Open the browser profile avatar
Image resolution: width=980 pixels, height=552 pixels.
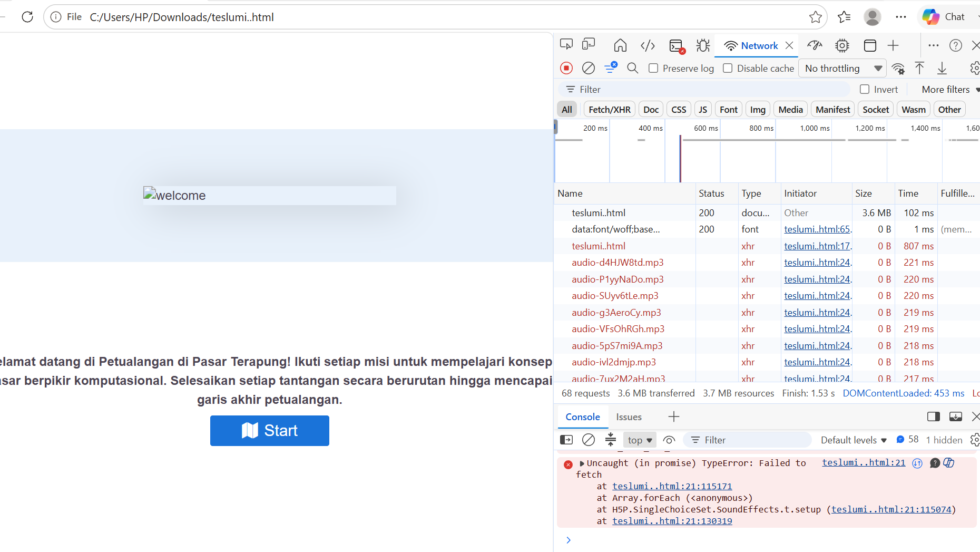click(x=873, y=17)
